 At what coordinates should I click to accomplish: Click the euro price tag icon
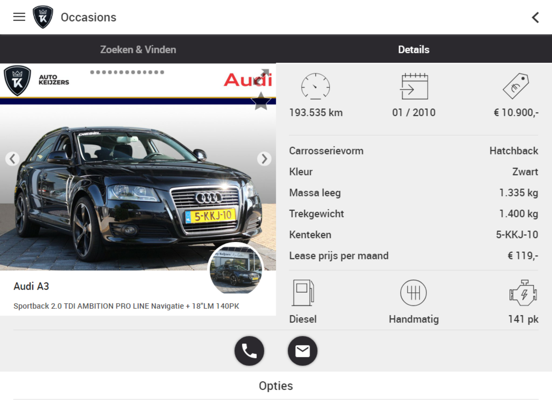pyautogui.click(x=516, y=86)
